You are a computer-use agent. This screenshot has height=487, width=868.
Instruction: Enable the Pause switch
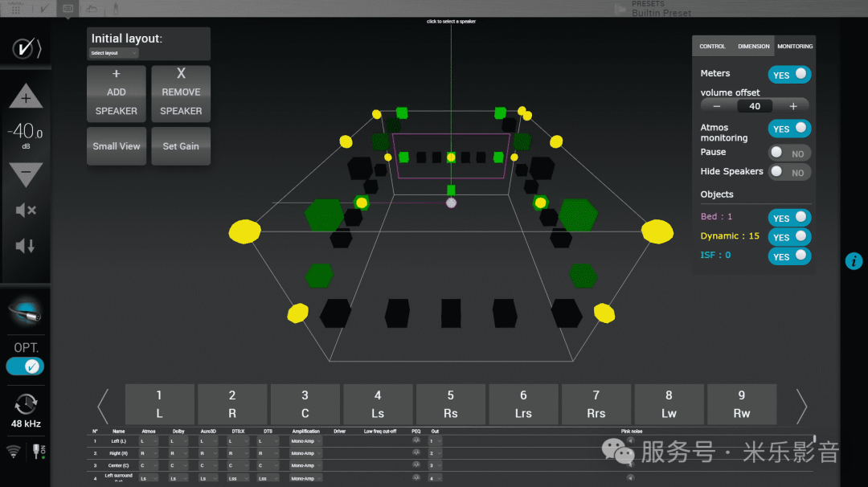[788, 153]
